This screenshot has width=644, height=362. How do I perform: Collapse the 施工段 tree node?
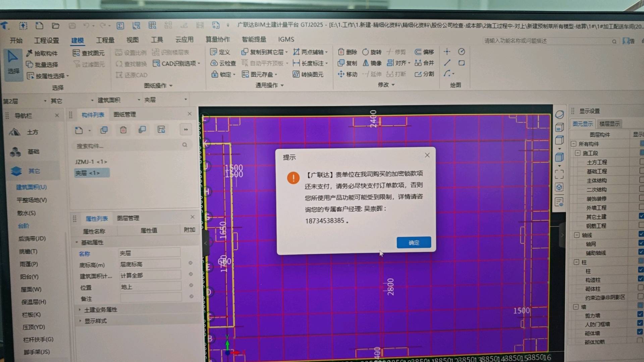pyautogui.click(x=578, y=153)
